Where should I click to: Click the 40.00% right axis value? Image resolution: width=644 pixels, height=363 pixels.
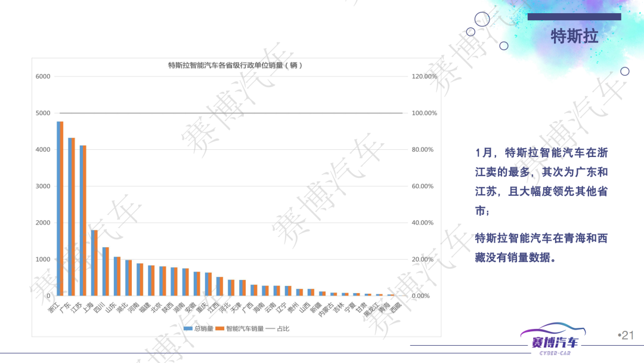(423, 223)
